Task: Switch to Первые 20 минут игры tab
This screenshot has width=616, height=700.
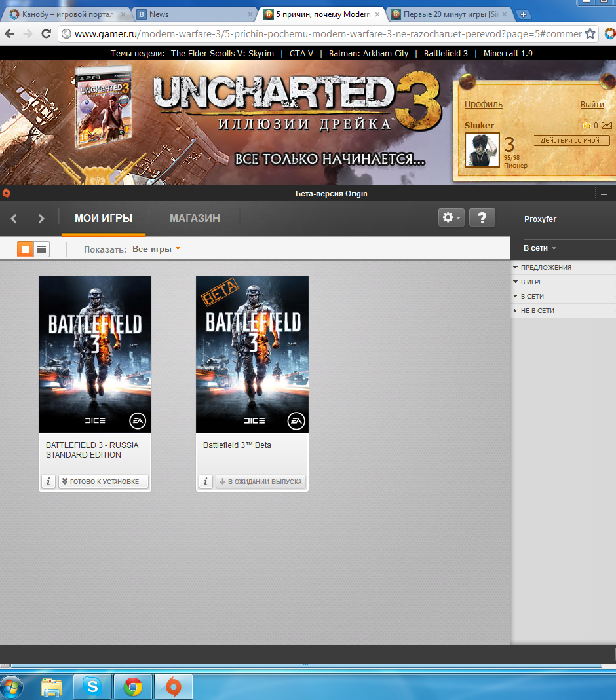Action: point(451,14)
